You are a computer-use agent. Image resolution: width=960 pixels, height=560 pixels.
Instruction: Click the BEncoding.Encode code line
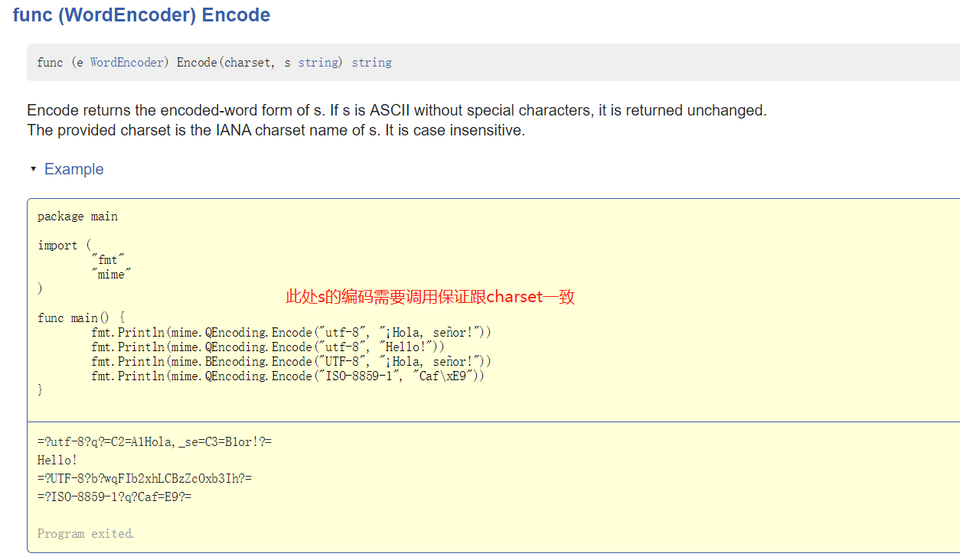pyautogui.click(x=291, y=362)
